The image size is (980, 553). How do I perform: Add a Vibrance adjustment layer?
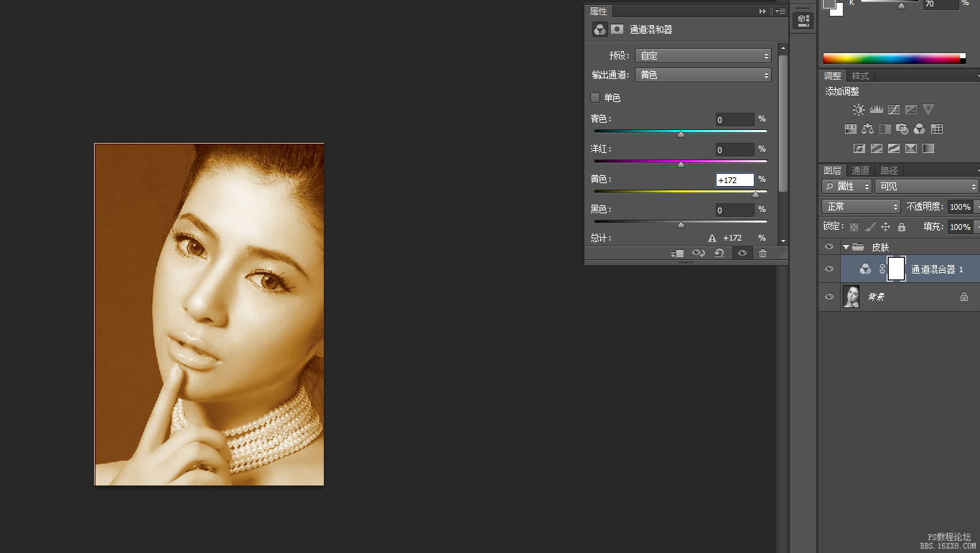pos(928,110)
